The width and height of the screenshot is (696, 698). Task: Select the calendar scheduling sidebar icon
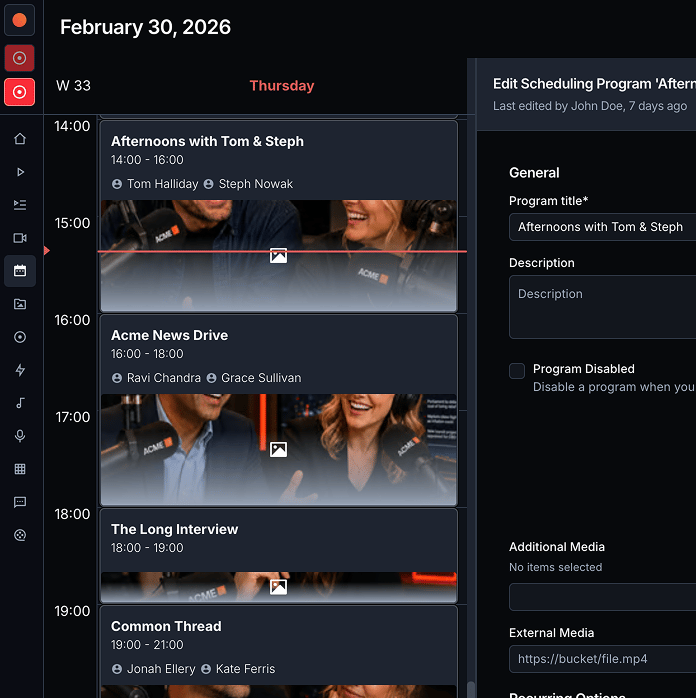click(x=20, y=271)
